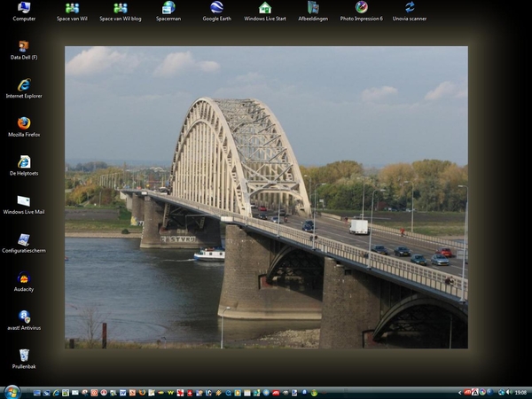The height and width of the screenshot is (399, 532).
Task: Click the Unovia scanner shortcut
Action: (x=410, y=8)
